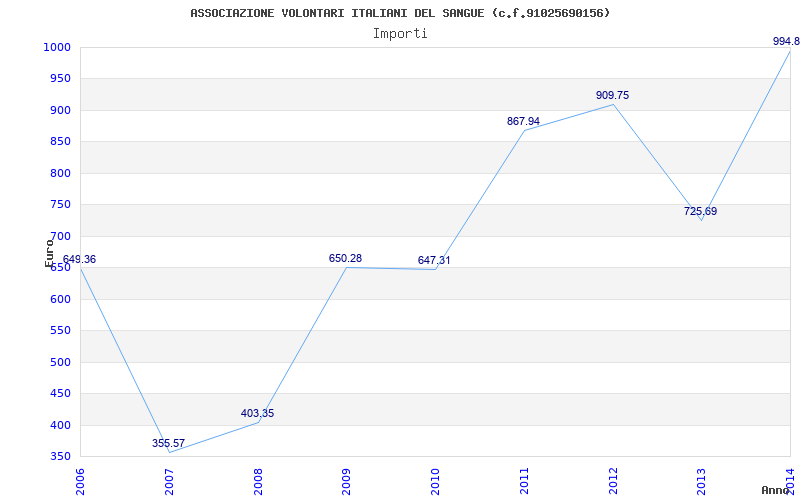This screenshot has height=500, width=800.
Task: Select the 900 y-axis tick label
Action: (60, 110)
